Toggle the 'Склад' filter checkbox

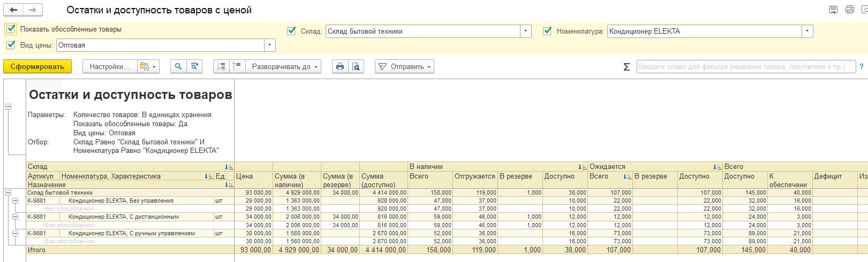pos(291,31)
